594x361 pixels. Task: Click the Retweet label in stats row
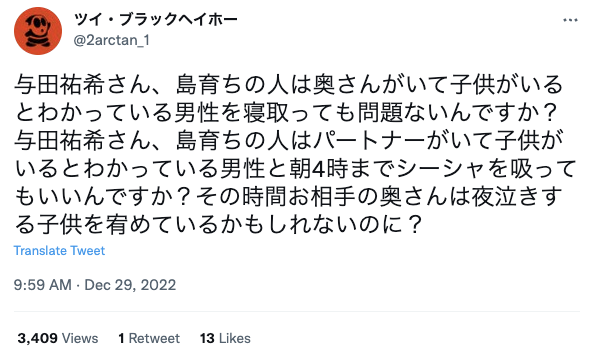pyautogui.click(x=154, y=338)
